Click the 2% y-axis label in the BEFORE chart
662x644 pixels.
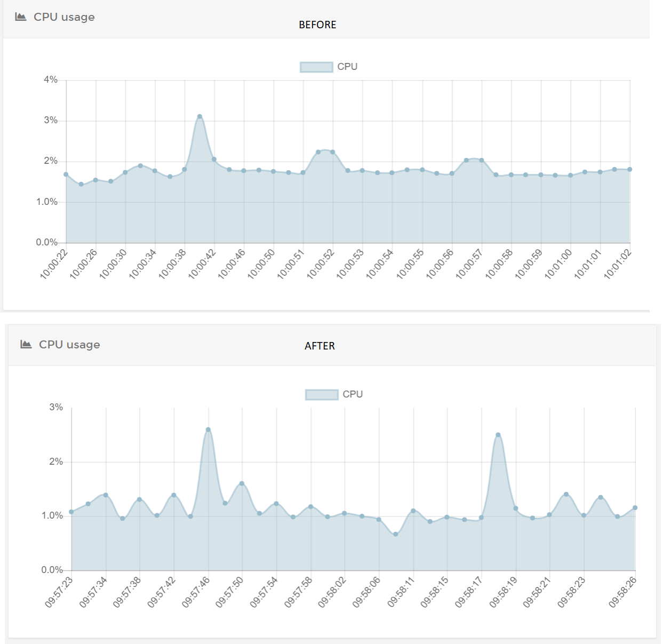pos(51,161)
